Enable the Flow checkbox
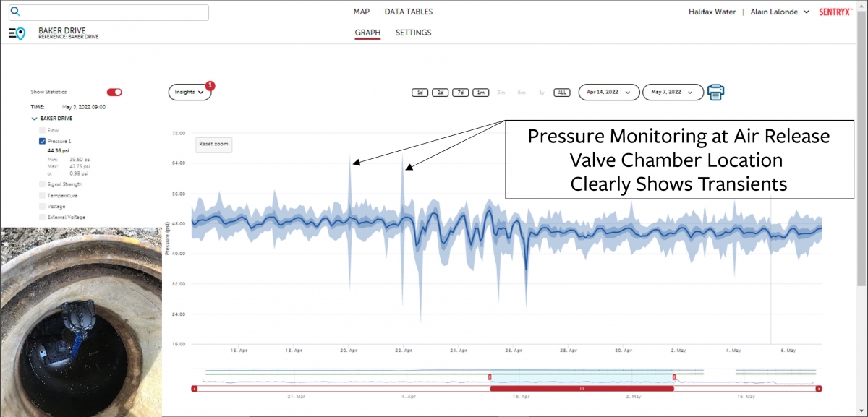This screenshot has height=417, width=868. point(43,130)
